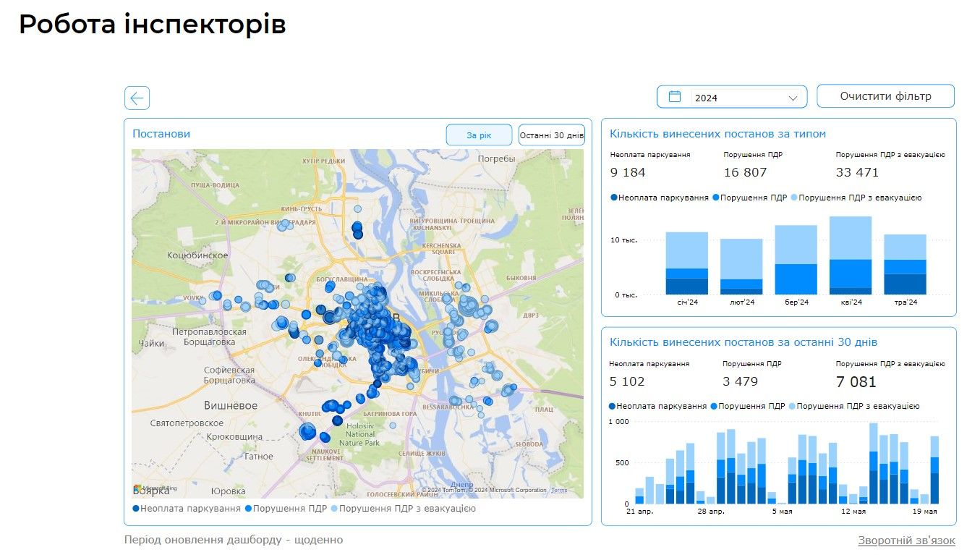Expand the 2024 year dropdown chevron
The width and height of the screenshot is (980, 555).
coord(793,98)
